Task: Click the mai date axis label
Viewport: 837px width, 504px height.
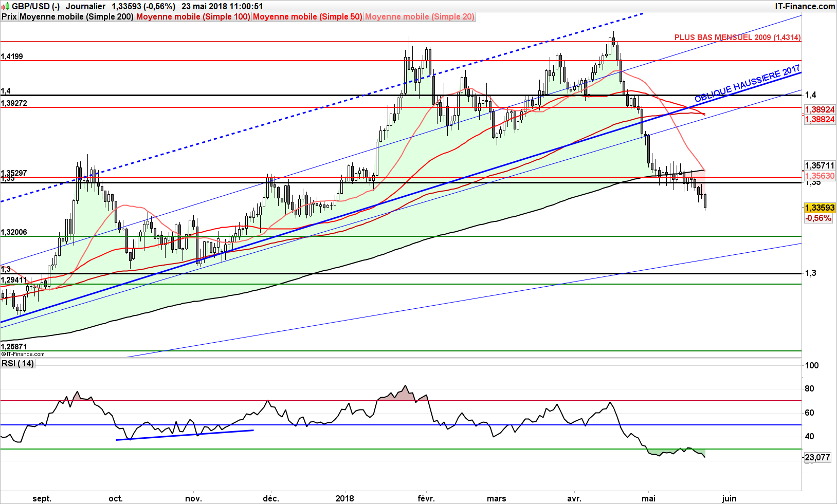Action: point(648,498)
